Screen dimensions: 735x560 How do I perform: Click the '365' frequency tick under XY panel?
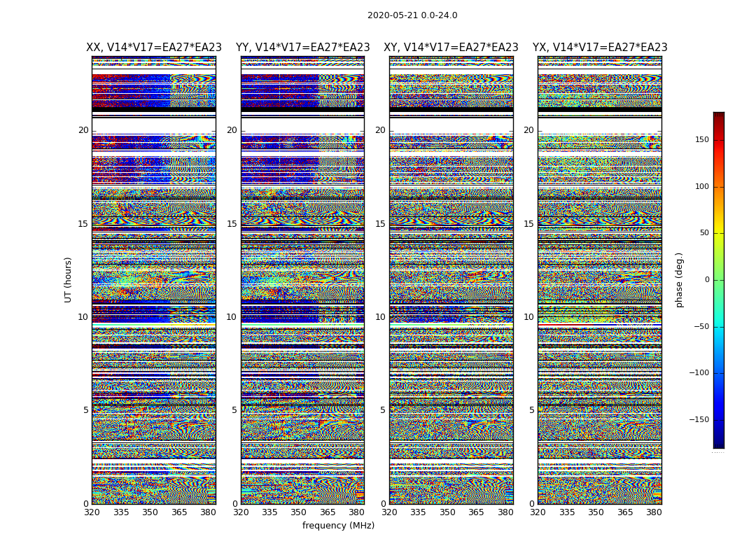[x=476, y=512]
